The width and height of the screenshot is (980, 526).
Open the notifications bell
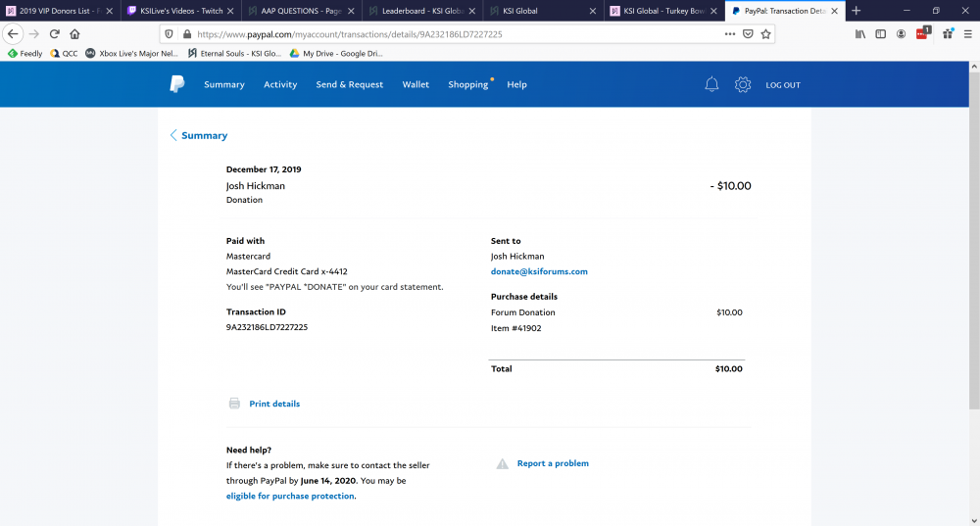coord(711,85)
